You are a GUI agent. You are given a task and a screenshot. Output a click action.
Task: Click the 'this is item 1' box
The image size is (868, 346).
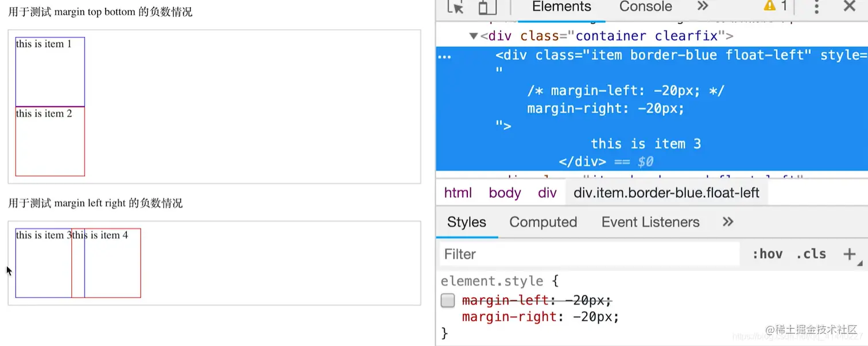(50, 72)
